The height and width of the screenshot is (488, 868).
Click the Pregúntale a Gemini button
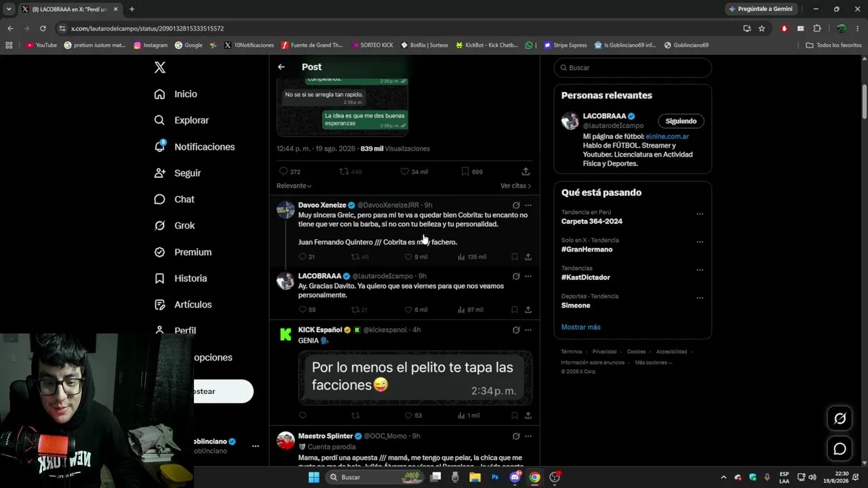tap(761, 9)
